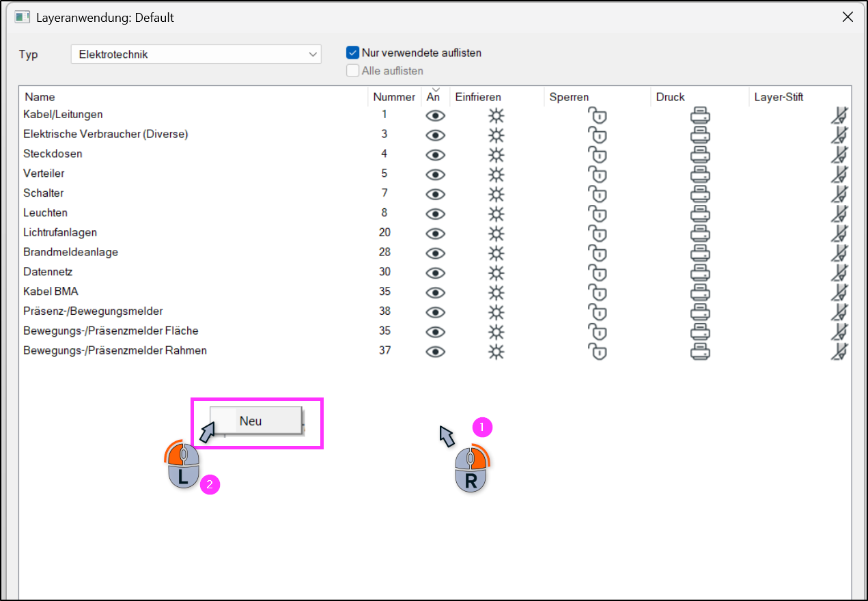
Task: Click number 28 of Brandmeldeanlage
Action: (x=384, y=252)
